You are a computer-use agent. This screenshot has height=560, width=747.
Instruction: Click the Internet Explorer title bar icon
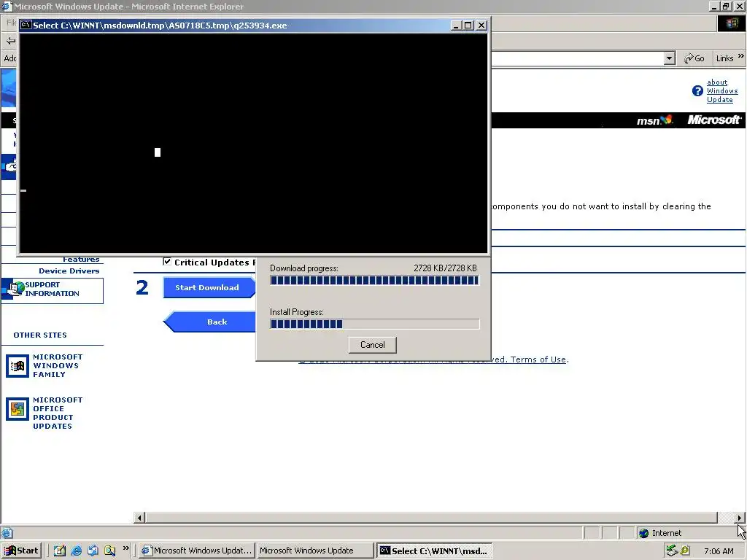click(7, 6)
